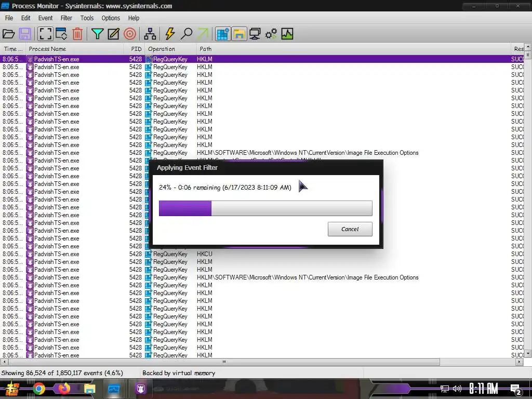Viewport: 532px width, 399px height.
Task: Open Firefox from the taskbar
Action: 64,389
